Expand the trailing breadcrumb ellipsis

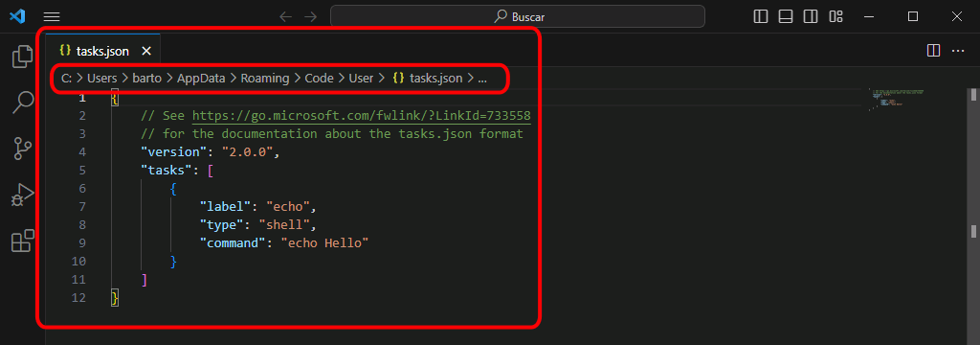tap(482, 79)
